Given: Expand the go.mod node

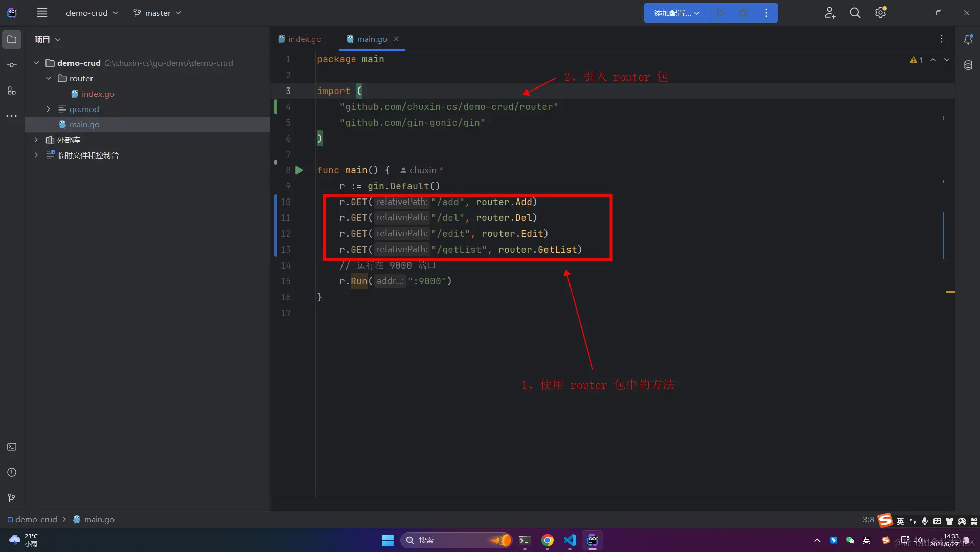Looking at the screenshot, I should tap(49, 109).
